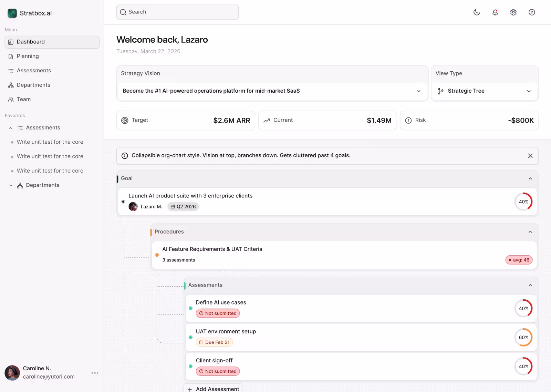Click the Q2 2026 date badge
Image resolution: width=551 pixels, height=392 pixels.
[183, 207]
